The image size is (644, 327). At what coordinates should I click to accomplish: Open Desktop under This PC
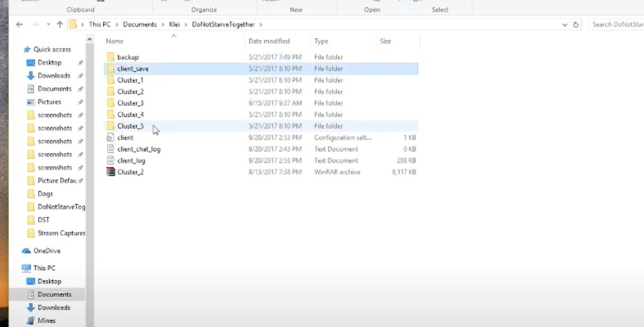coord(49,281)
